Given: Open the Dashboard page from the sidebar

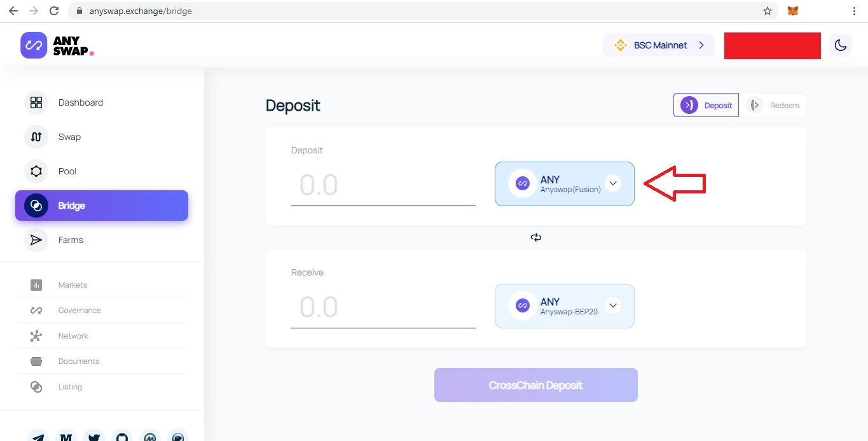Looking at the screenshot, I should click(80, 102).
